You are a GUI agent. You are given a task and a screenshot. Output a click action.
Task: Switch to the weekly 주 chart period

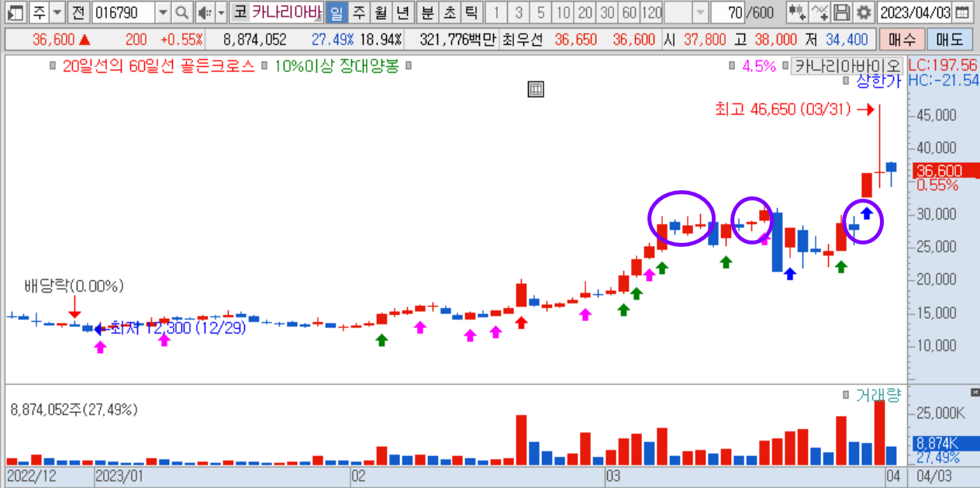[x=358, y=12]
